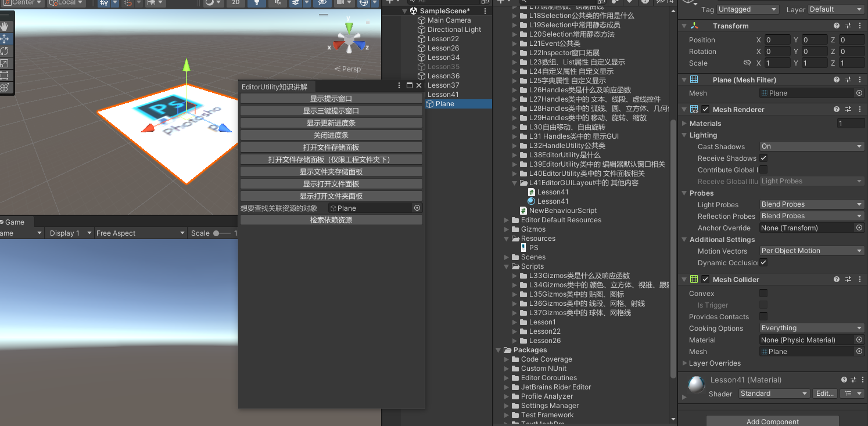Image resolution: width=868 pixels, height=426 pixels.
Task: Select the Rotate tool in Scene toolbar
Action: 5,51
